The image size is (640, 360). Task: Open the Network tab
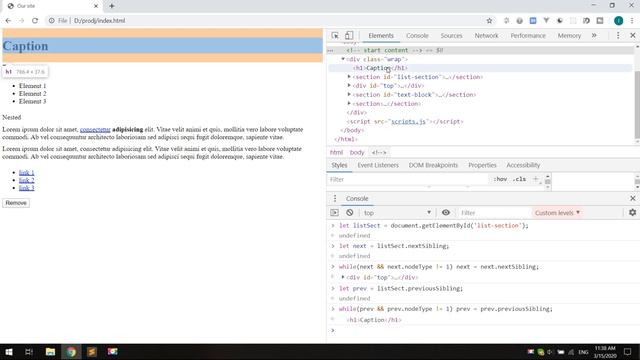click(486, 36)
